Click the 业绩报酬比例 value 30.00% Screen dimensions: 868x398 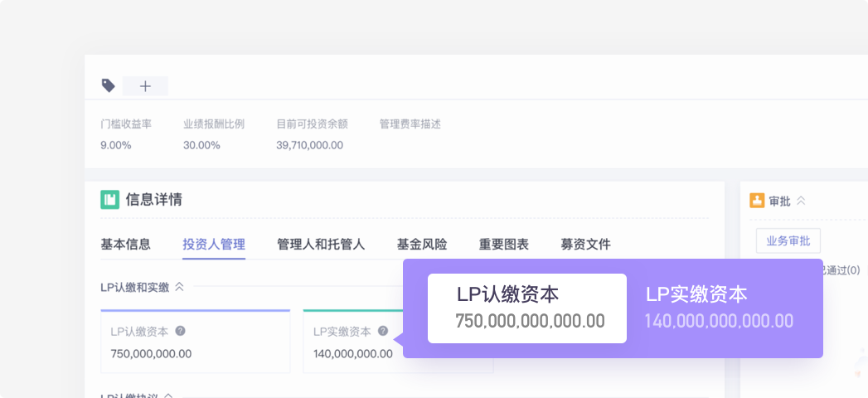(x=201, y=146)
